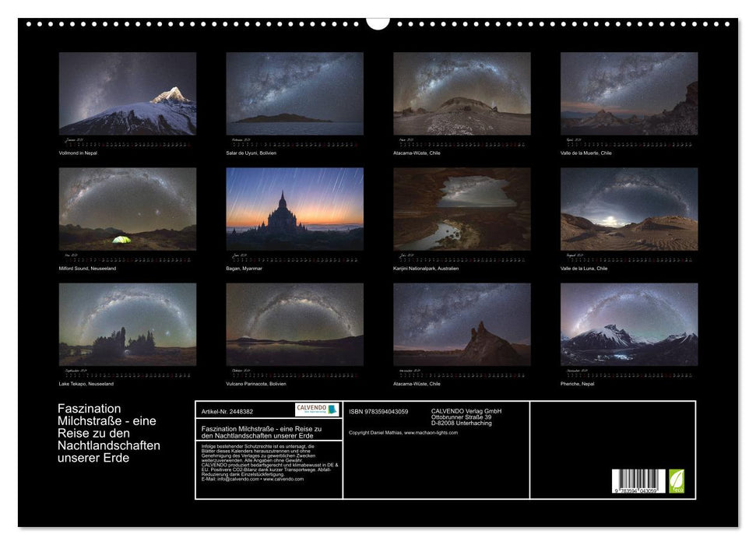756x545 pixels.
Task: Open the November Atacama-Wüste rock photo
Action: point(462,324)
